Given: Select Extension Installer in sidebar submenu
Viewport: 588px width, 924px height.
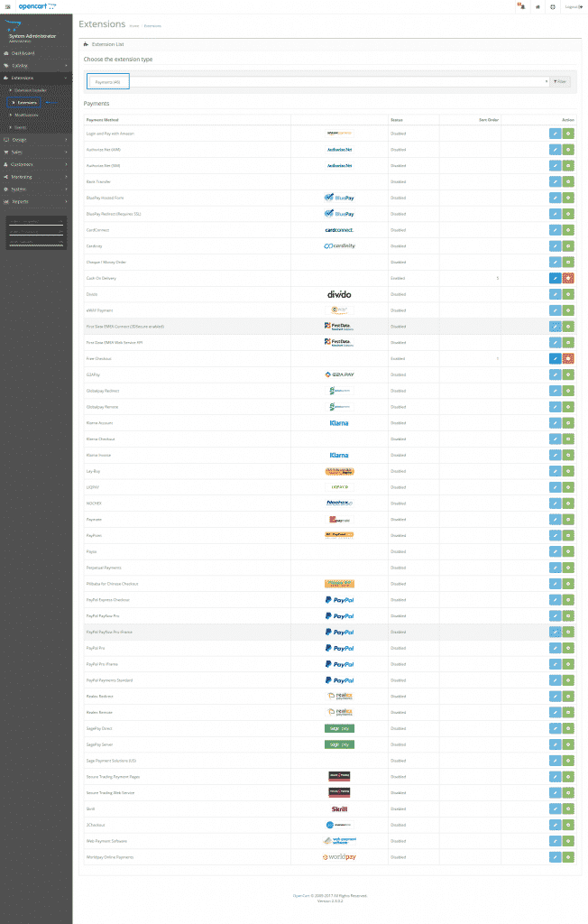Looking at the screenshot, I should pyautogui.click(x=32, y=90).
